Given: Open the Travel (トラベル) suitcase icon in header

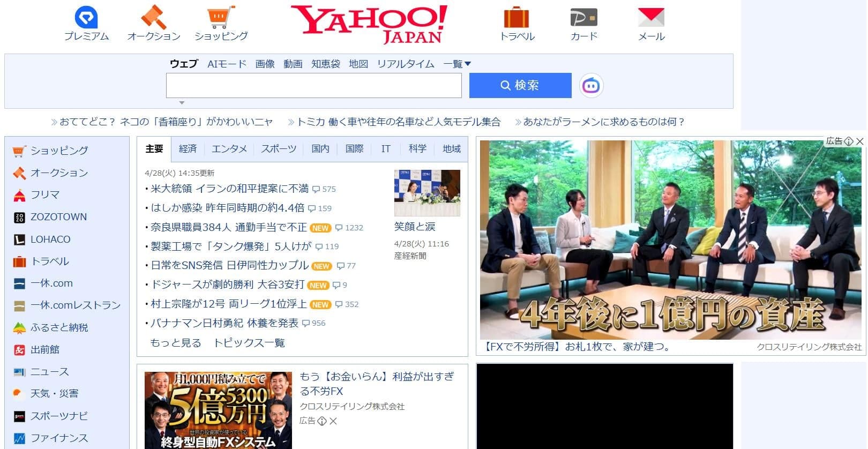Looking at the screenshot, I should click(x=517, y=18).
